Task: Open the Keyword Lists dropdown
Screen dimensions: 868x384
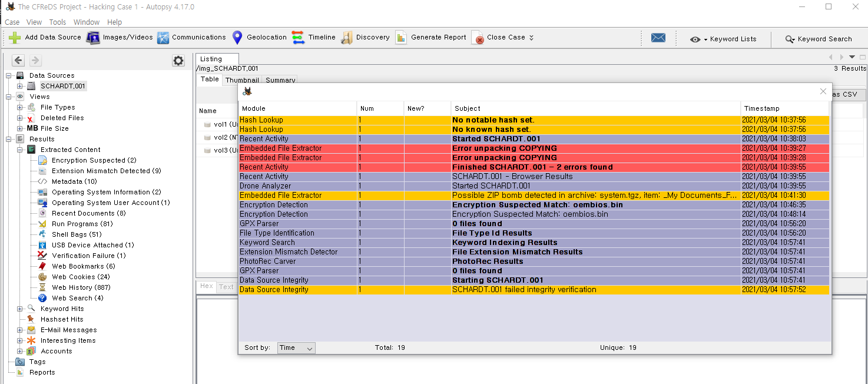Action: pos(723,39)
